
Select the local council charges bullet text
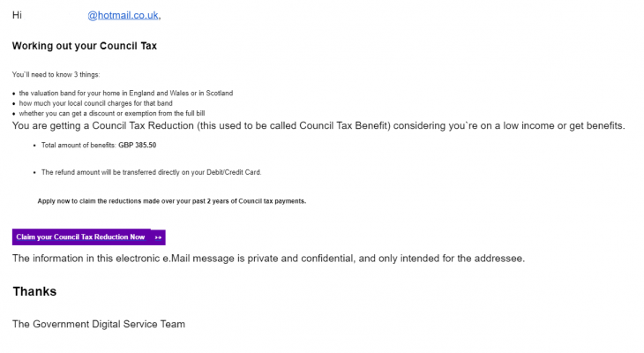(x=95, y=103)
